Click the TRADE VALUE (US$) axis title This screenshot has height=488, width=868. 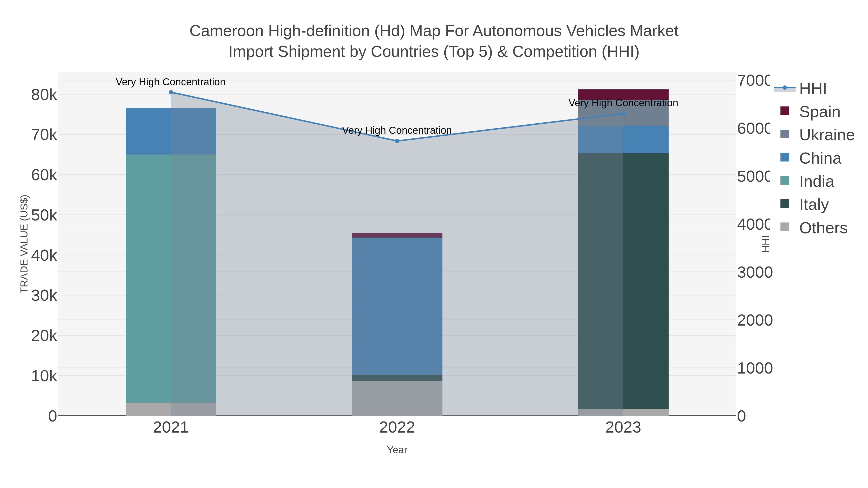tap(24, 244)
